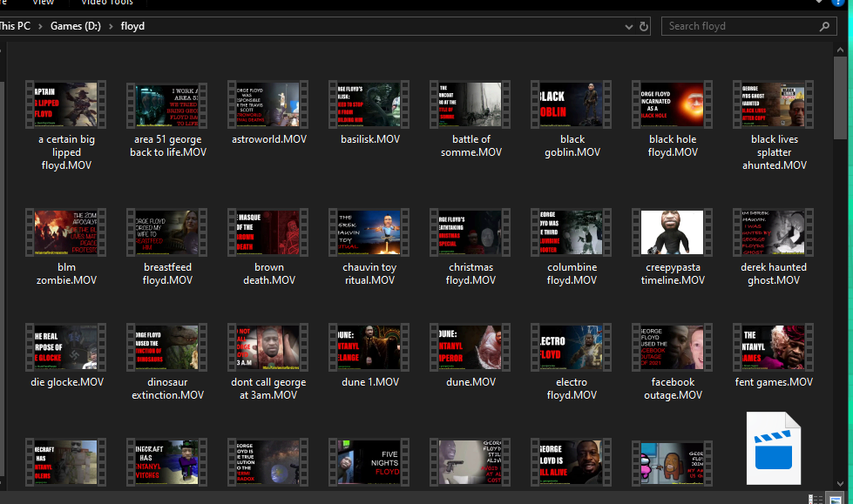The height and width of the screenshot is (504, 853).
Task: Click the search magnifier icon
Action: coord(822,26)
